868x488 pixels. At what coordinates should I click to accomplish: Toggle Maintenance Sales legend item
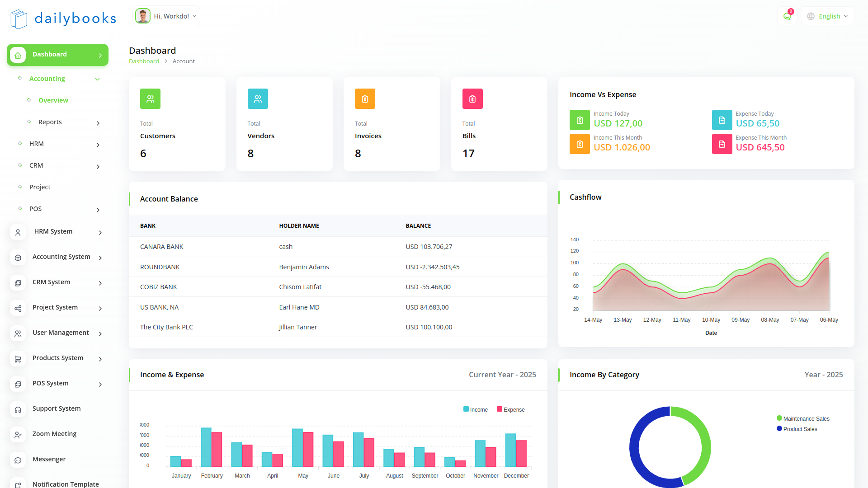[803, 418]
